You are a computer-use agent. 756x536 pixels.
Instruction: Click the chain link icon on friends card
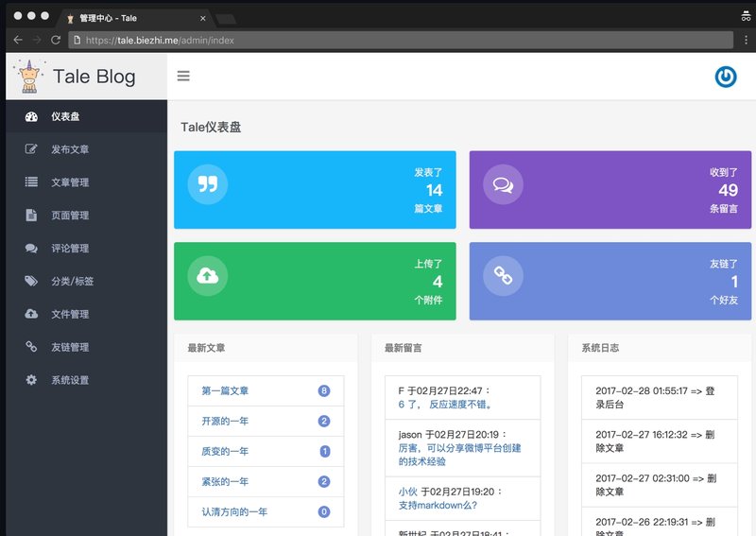(x=503, y=276)
